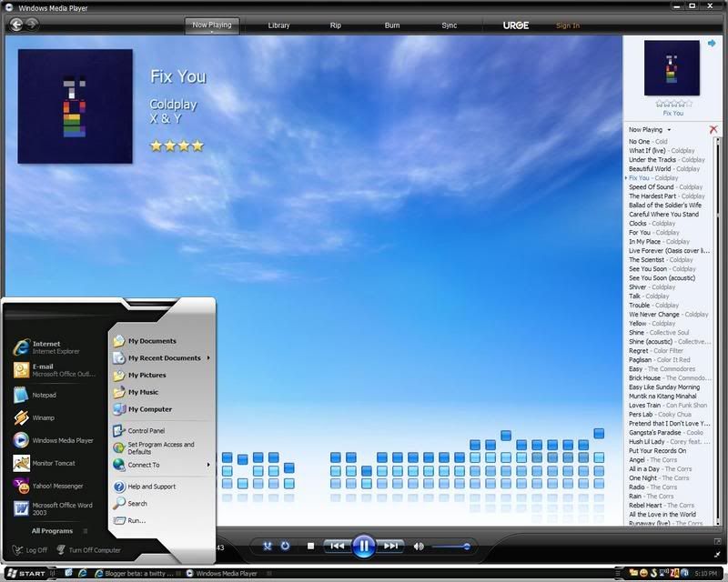The height and width of the screenshot is (582, 728).
Task: Skip to the next track
Action: click(x=390, y=547)
